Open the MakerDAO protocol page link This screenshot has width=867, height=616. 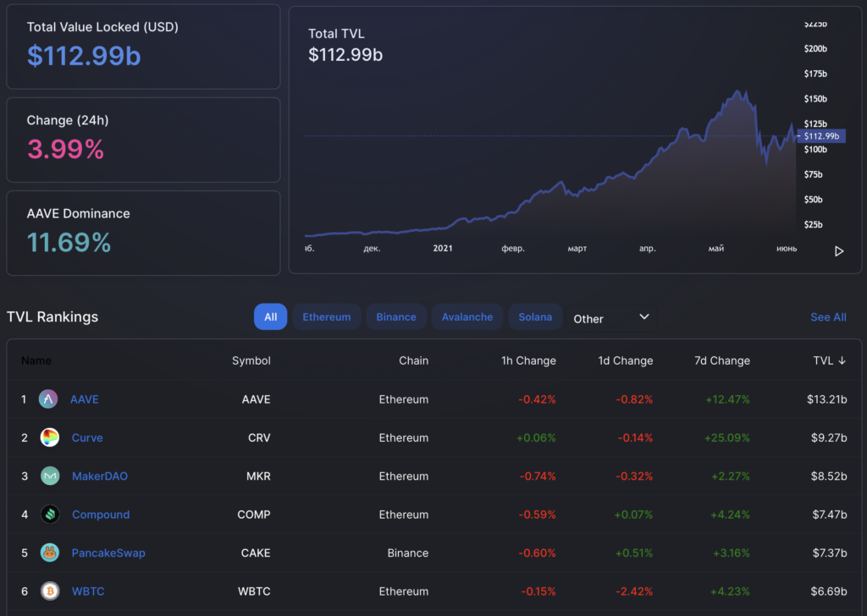coord(100,476)
